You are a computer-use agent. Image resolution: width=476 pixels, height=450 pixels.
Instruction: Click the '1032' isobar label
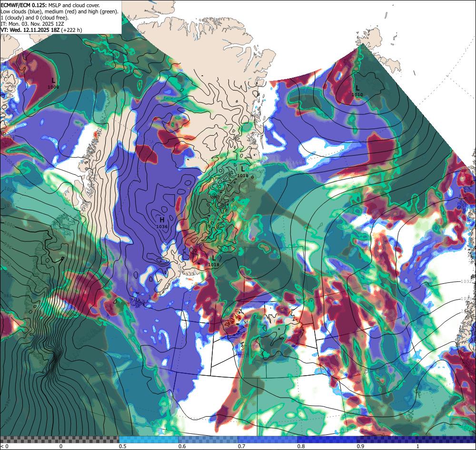(x=466, y=281)
